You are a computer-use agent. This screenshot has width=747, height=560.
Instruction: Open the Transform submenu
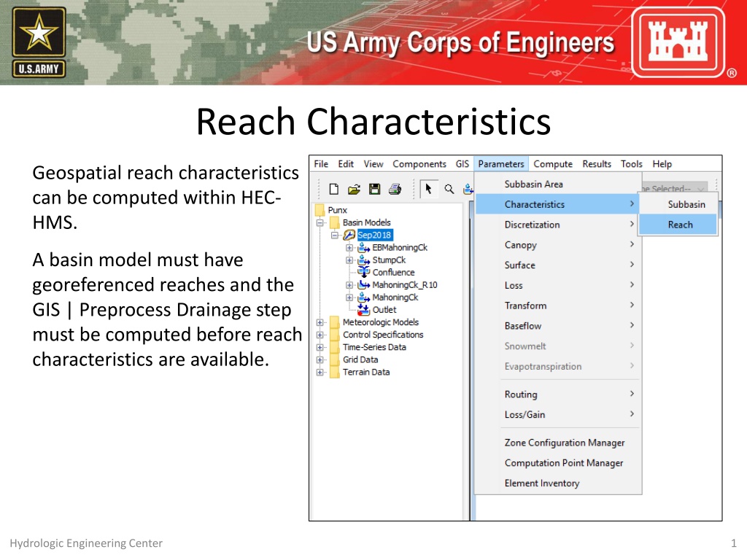tap(558, 306)
